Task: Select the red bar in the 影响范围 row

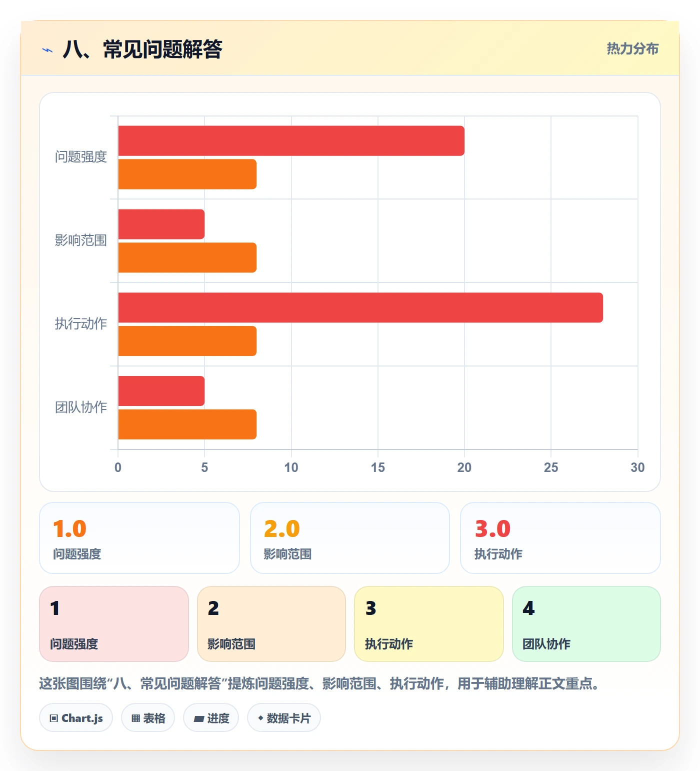Action: click(161, 224)
